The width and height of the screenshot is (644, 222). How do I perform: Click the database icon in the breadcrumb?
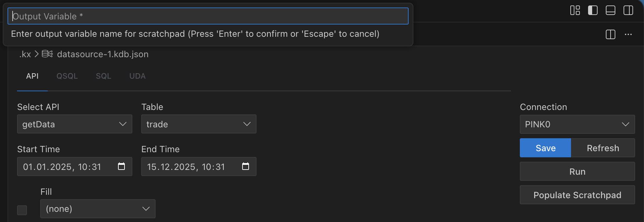(47, 54)
